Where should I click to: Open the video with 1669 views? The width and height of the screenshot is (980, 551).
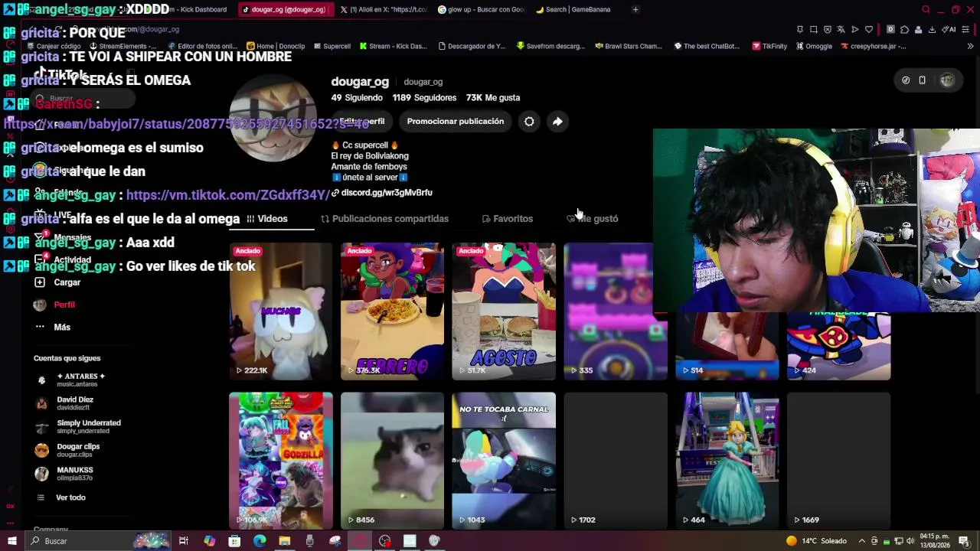[x=839, y=461]
